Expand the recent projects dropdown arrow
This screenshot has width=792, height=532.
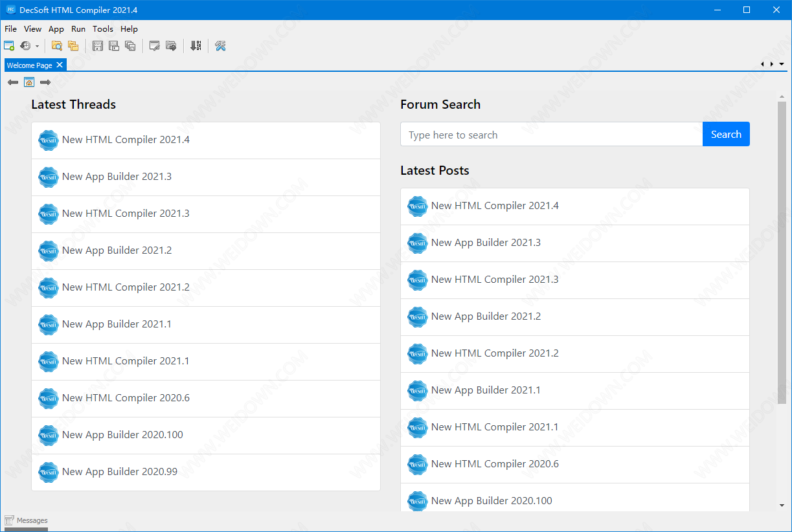37,46
